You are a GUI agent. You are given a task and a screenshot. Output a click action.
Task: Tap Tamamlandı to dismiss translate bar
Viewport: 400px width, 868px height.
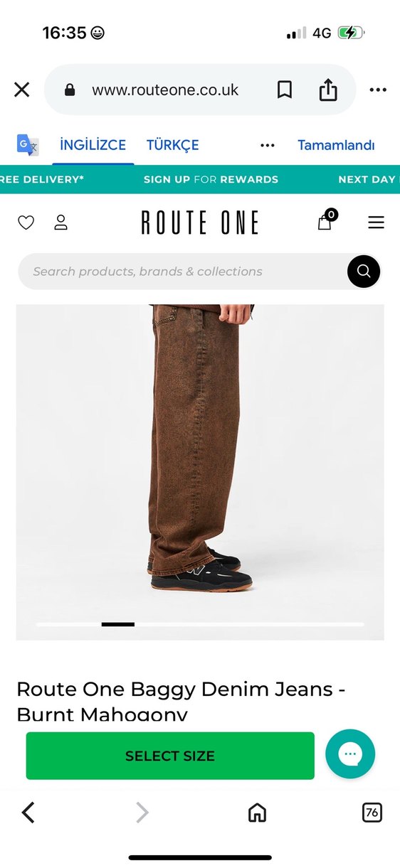(336, 145)
